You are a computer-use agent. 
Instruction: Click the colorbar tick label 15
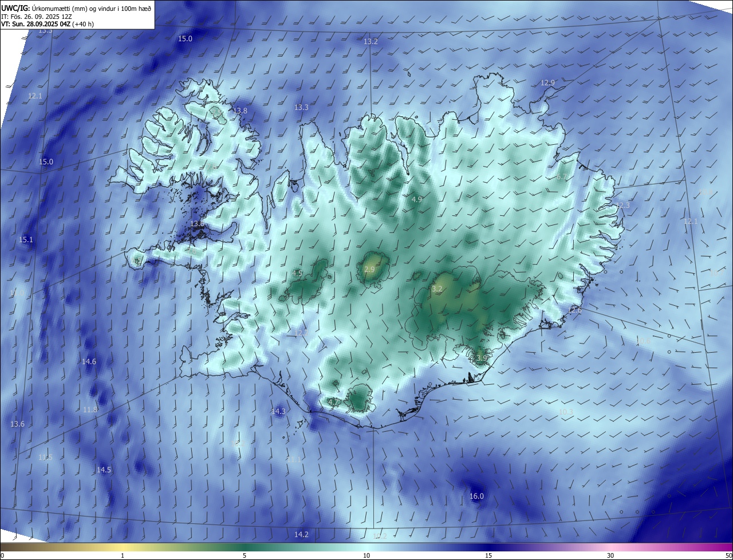pos(488,555)
